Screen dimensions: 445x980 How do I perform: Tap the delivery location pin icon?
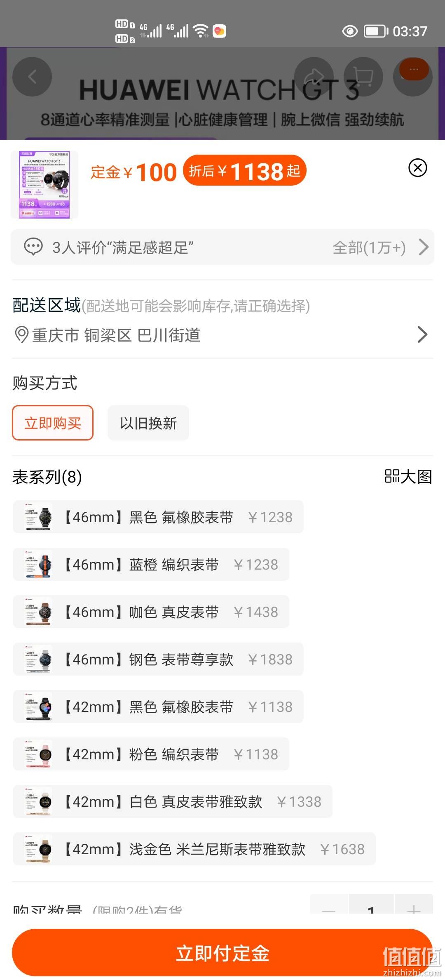(21, 335)
